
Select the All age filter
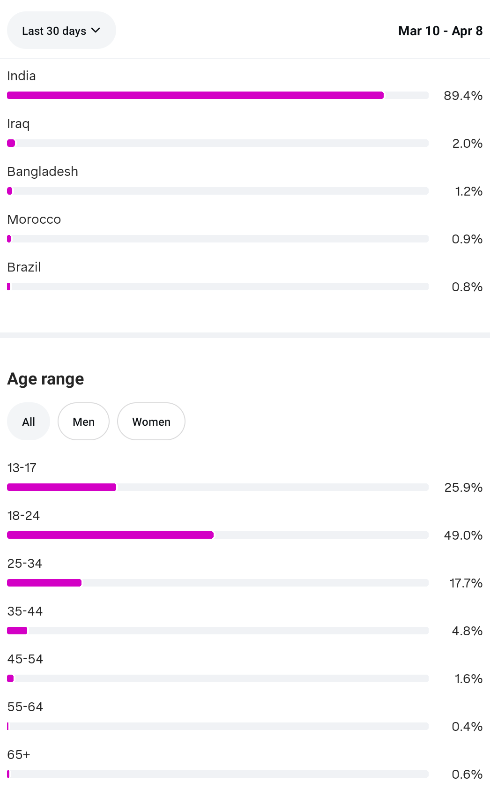click(29, 422)
